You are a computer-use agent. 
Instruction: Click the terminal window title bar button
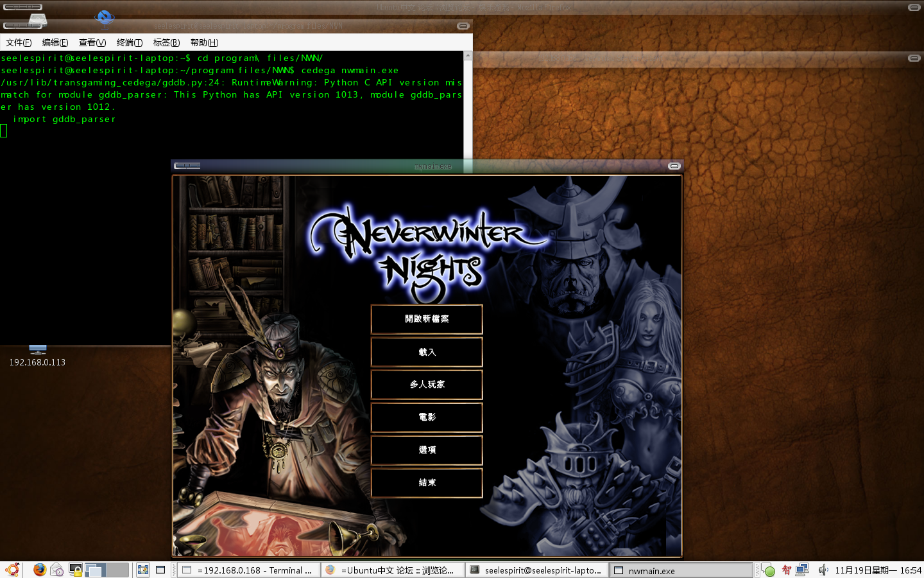pyautogui.click(x=463, y=26)
